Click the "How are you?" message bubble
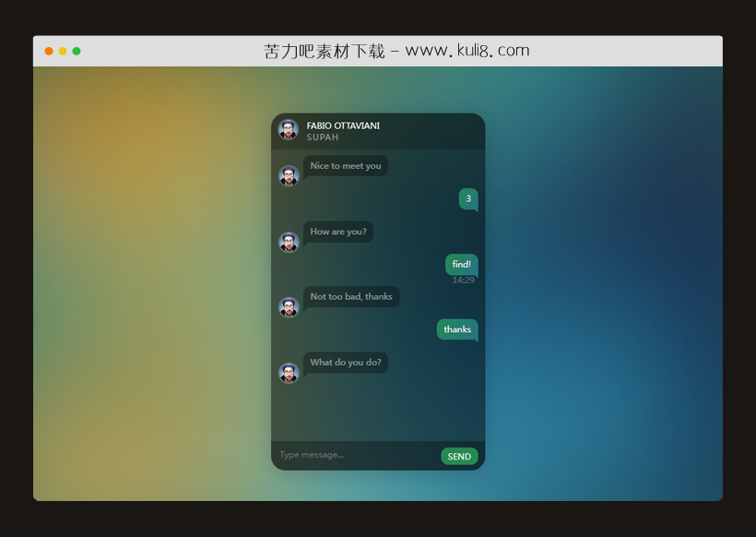The width and height of the screenshot is (756, 537). pyautogui.click(x=338, y=232)
